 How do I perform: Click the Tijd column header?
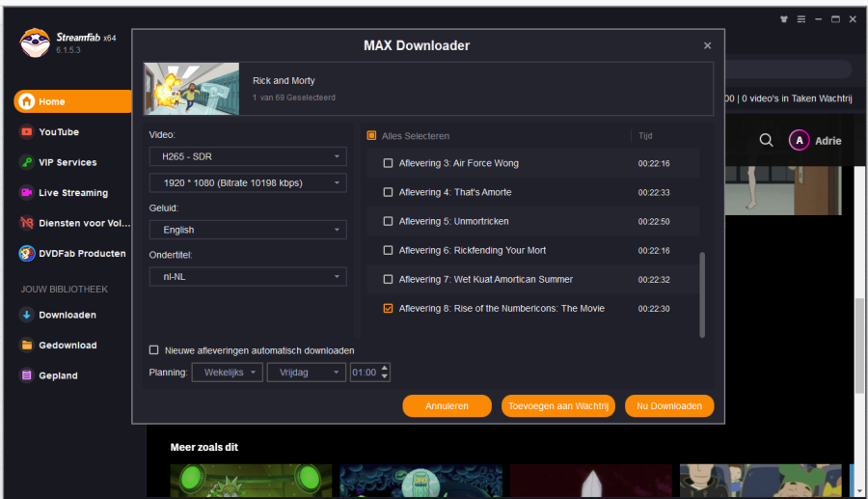pyautogui.click(x=645, y=136)
